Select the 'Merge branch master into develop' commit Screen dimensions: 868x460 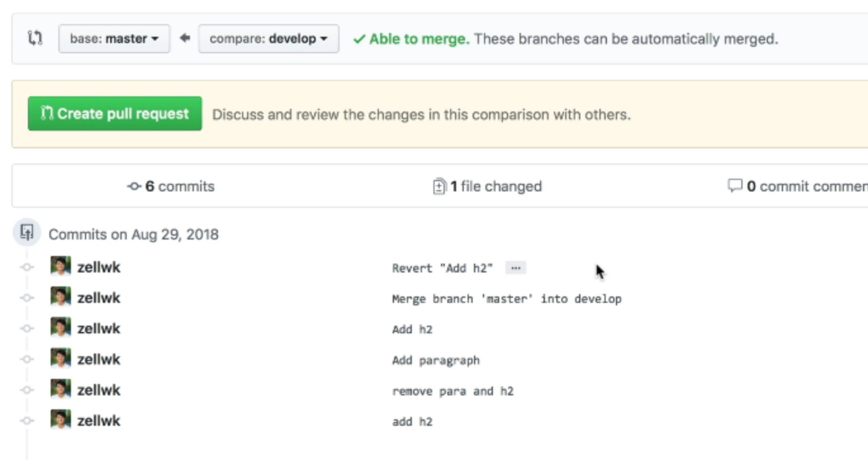click(x=507, y=298)
